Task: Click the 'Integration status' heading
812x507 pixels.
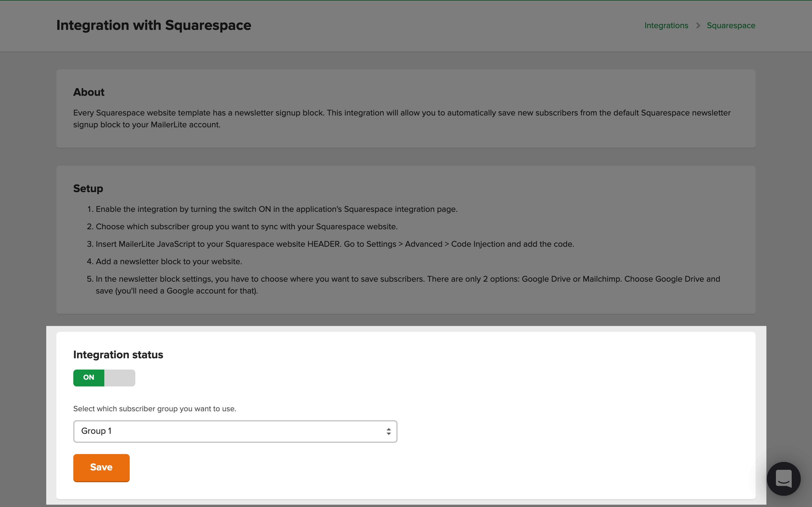Action: click(x=118, y=355)
